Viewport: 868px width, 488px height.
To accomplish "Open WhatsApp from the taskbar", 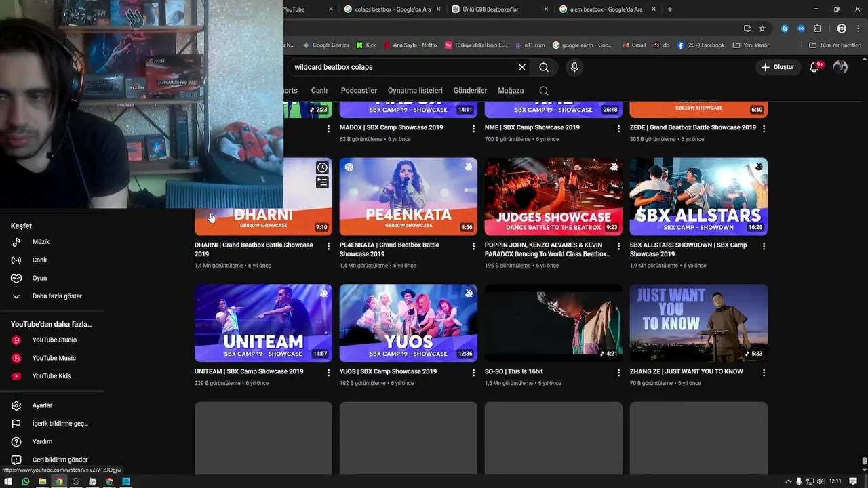I will 26,481.
